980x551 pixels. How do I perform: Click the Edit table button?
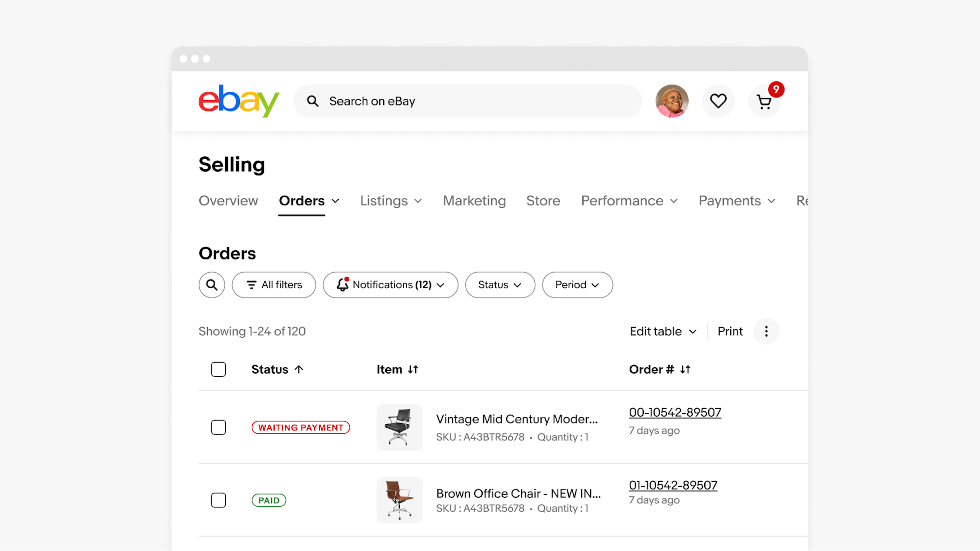(x=662, y=331)
